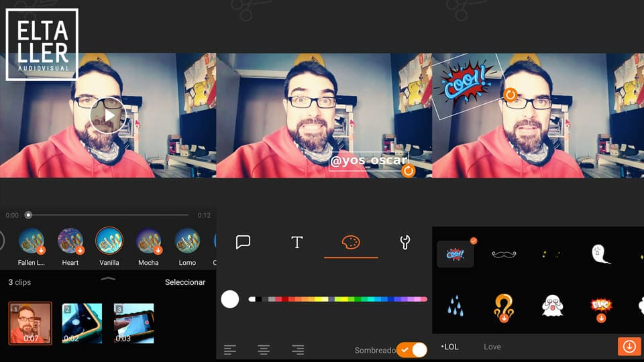This screenshot has width=644, height=362.
Task: Download the BANG sticker
Action: tap(601, 309)
